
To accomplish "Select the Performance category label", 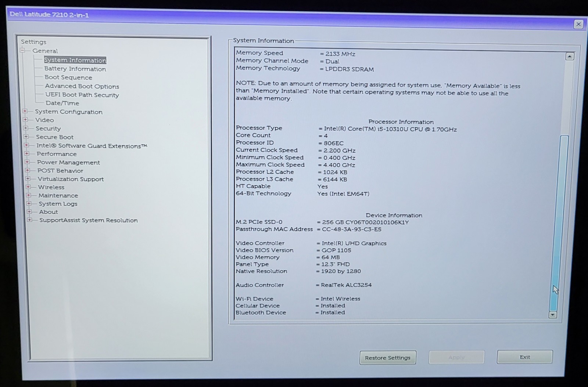I will pyautogui.click(x=57, y=154).
